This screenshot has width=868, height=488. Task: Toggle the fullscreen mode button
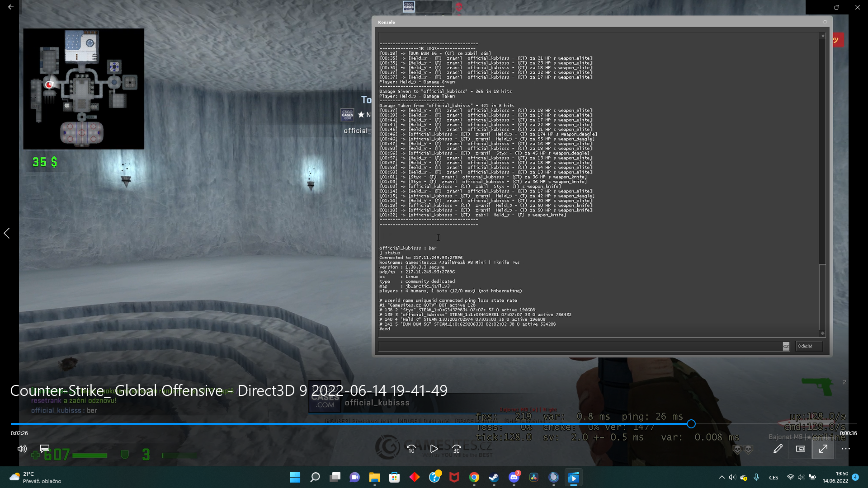(x=823, y=449)
